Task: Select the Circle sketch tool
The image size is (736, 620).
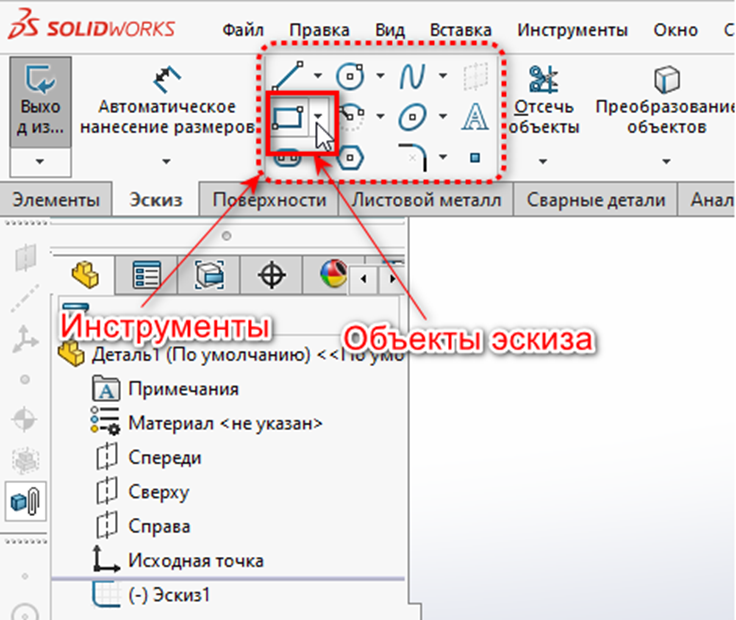Action: tap(350, 75)
